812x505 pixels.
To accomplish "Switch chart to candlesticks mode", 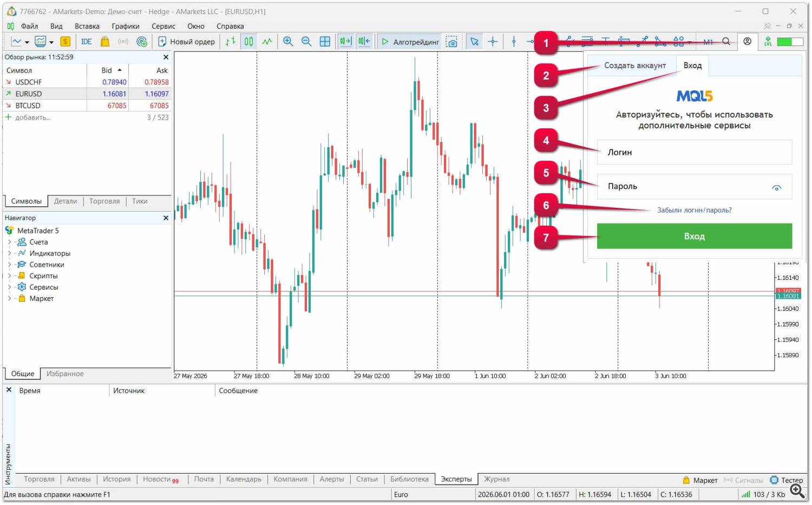I will (x=248, y=42).
